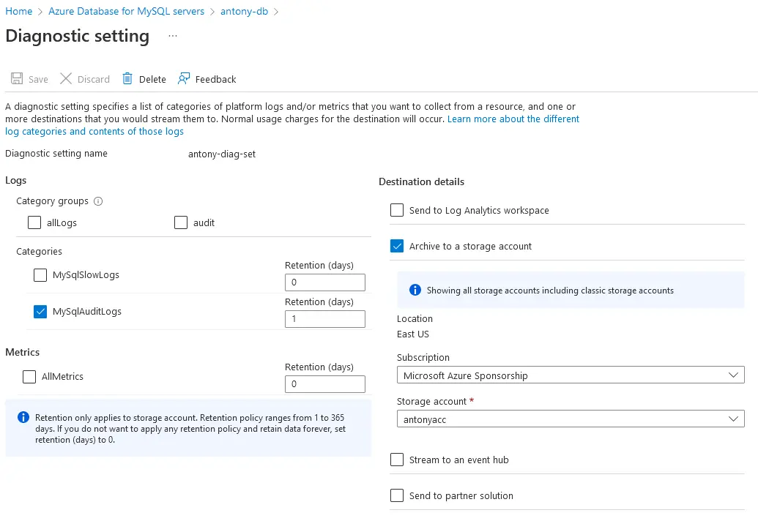Viewport: 758px width, 532px height.
Task: Click the Discard X icon
Action: pyautogui.click(x=66, y=79)
